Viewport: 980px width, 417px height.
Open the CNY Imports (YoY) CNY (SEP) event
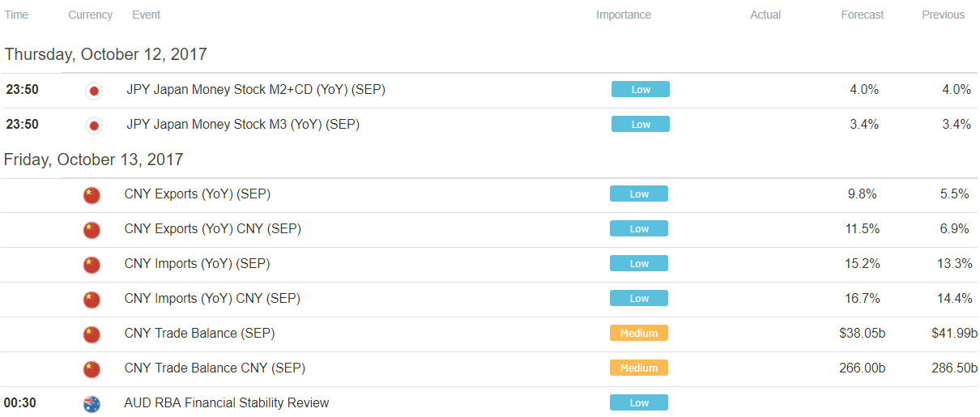(x=212, y=299)
